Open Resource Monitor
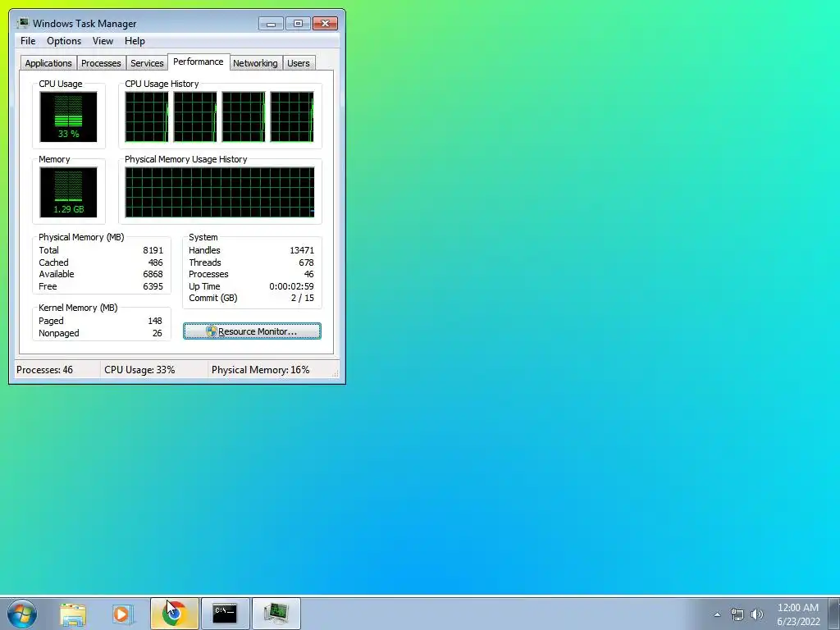Screen dimensions: 840x630 tap(253, 331)
